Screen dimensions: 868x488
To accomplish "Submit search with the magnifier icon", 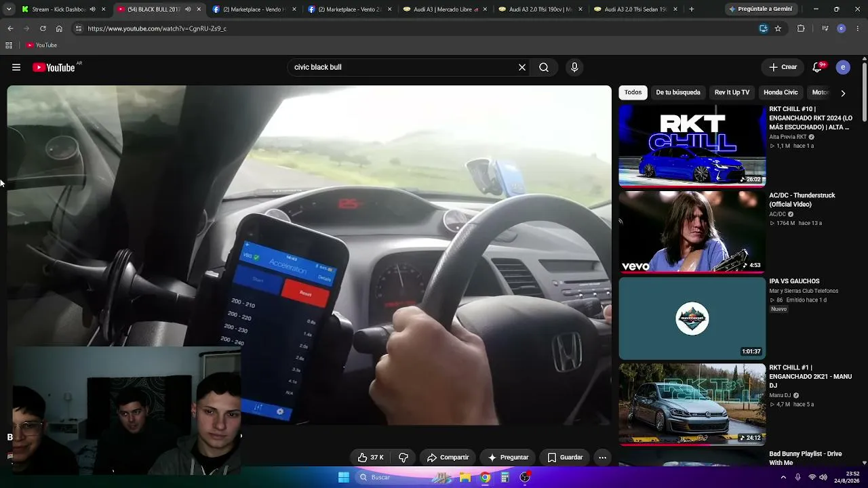I will (x=544, y=67).
